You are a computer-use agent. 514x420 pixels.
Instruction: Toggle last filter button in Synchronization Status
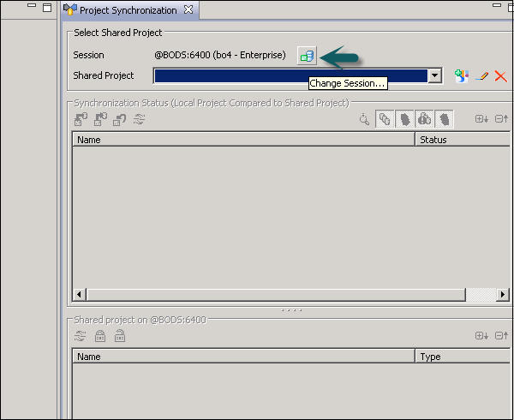click(445, 120)
